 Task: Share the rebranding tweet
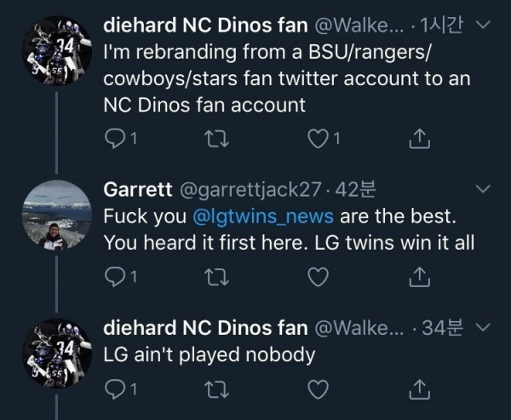pyautogui.click(x=420, y=139)
